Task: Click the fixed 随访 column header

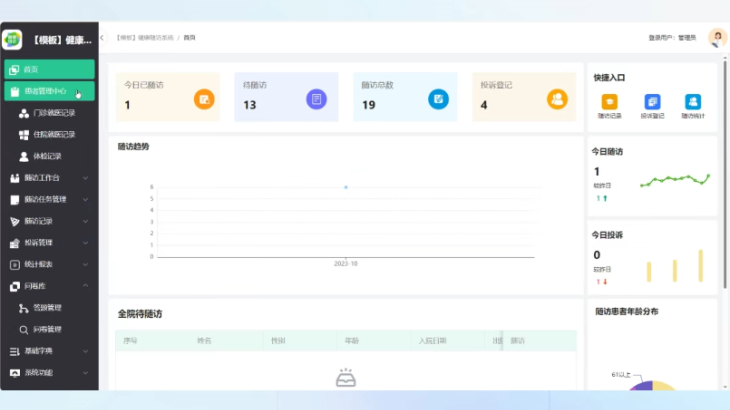Action: (x=518, y=341)
